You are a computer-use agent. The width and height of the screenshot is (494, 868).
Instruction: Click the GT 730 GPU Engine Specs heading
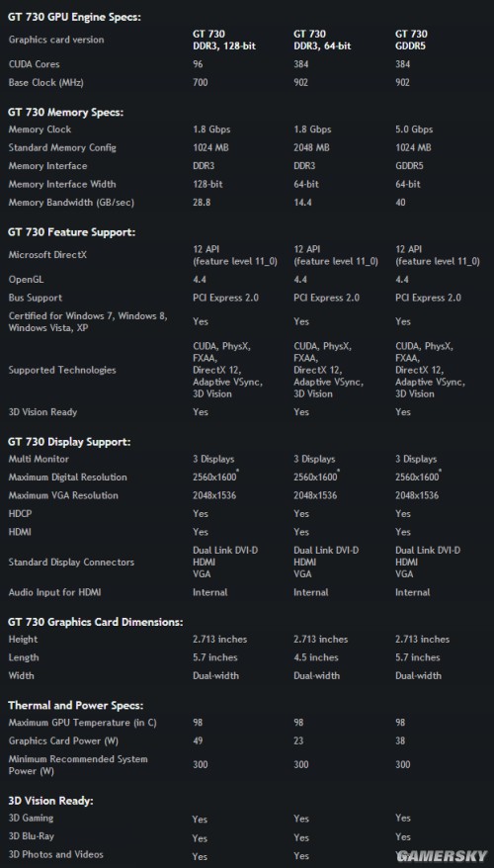(75, 17)
